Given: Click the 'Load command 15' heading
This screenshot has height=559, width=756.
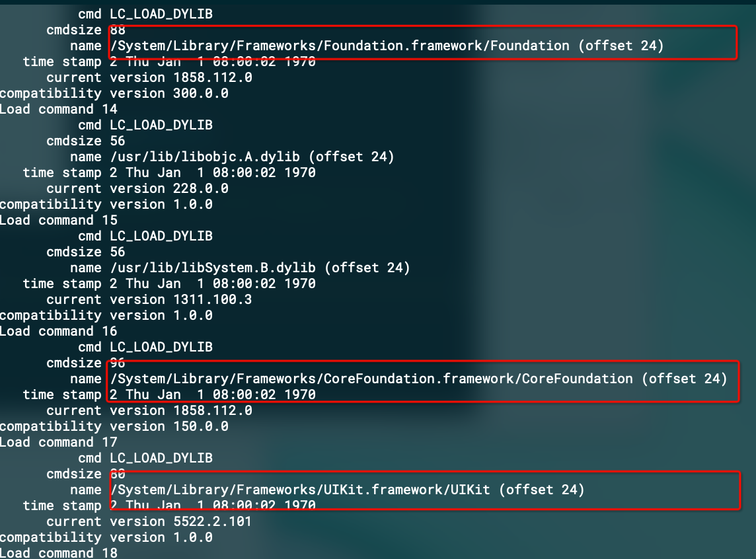Looking at the screenshot, I should (58, 220).
